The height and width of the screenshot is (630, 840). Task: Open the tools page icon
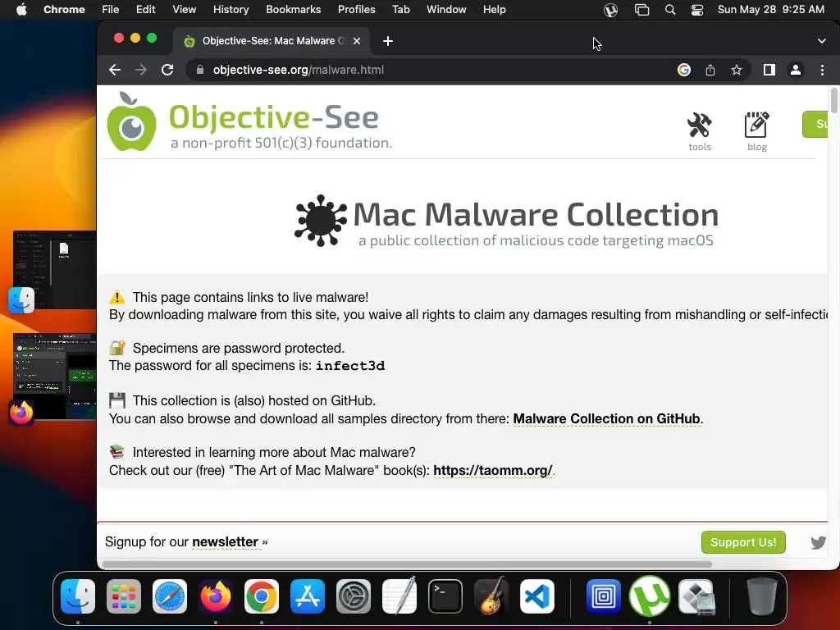[700, 131]
